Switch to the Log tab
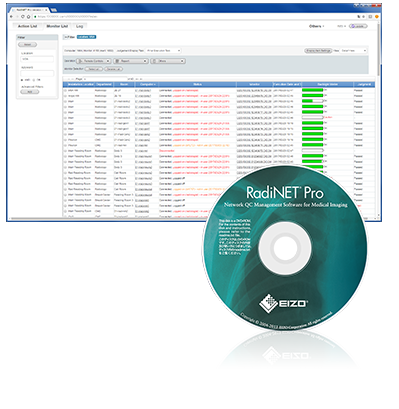 tap(79, 26)
